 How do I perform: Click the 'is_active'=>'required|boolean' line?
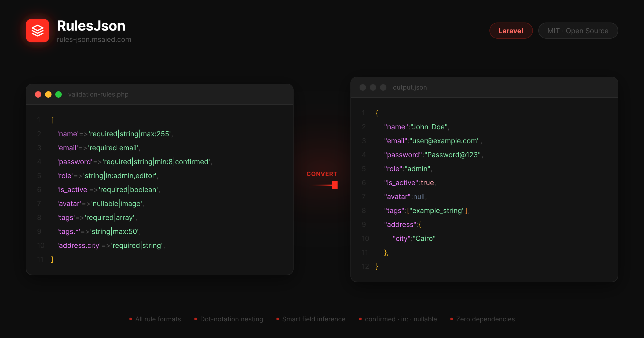click(109, 190)
